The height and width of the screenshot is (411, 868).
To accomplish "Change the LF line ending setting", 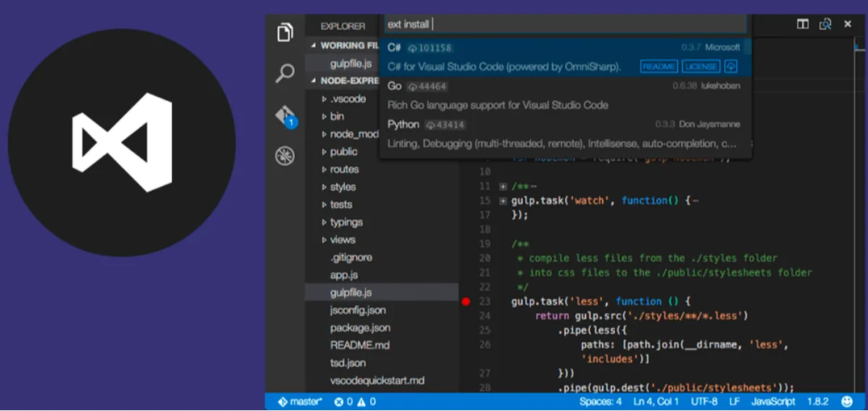I will [735, 402].
